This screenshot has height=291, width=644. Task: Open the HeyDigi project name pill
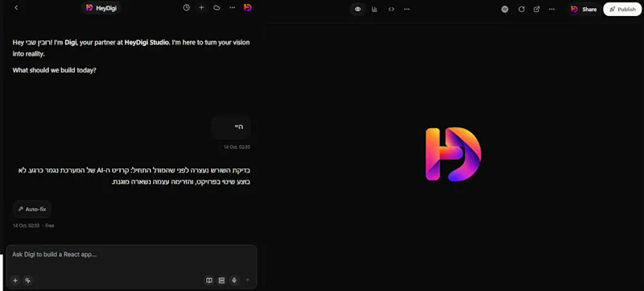coord(101,8)
